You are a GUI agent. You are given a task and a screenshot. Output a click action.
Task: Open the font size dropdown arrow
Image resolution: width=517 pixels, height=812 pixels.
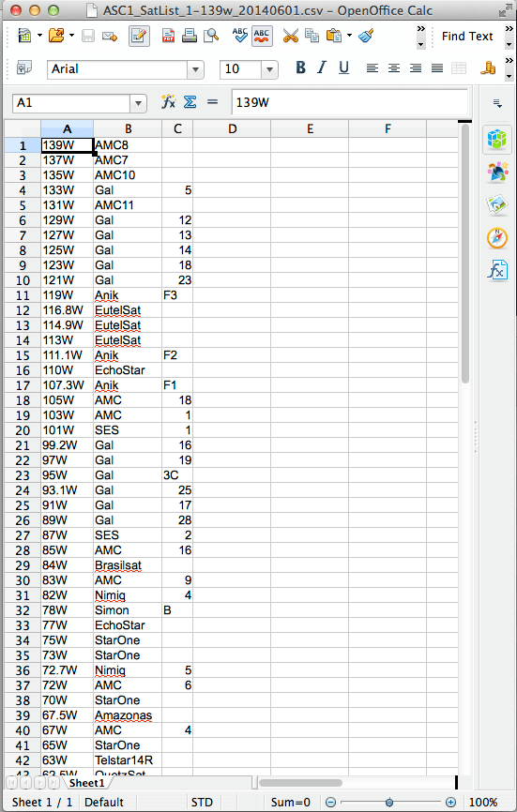point(269,69)
